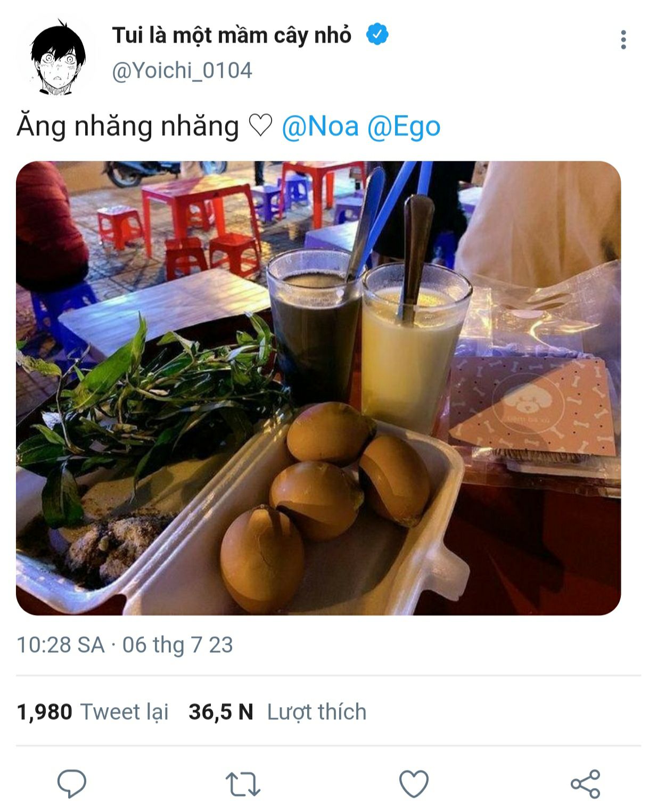
Task: Click the date "06 thg 7 23"
Action: [x=178, y=645]
